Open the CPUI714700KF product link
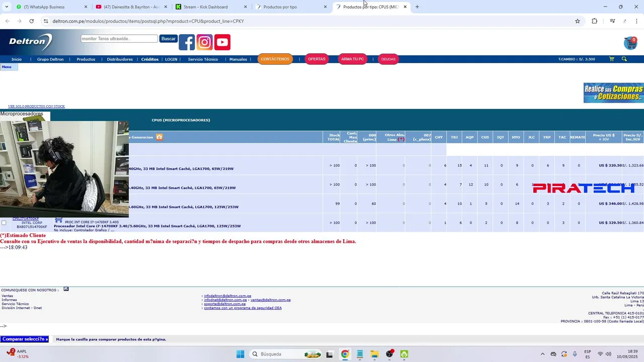Image resolution: width=644 pixels, height=362 pixels. [26, 219]
